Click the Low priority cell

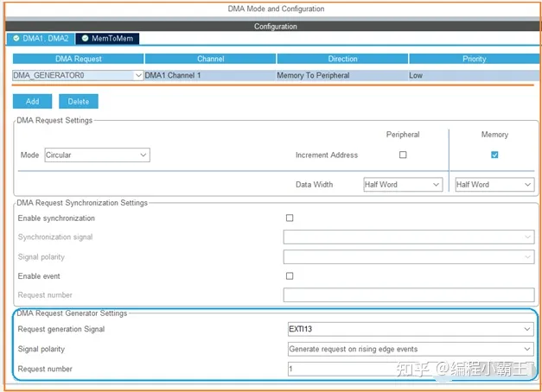click(474, 75)
